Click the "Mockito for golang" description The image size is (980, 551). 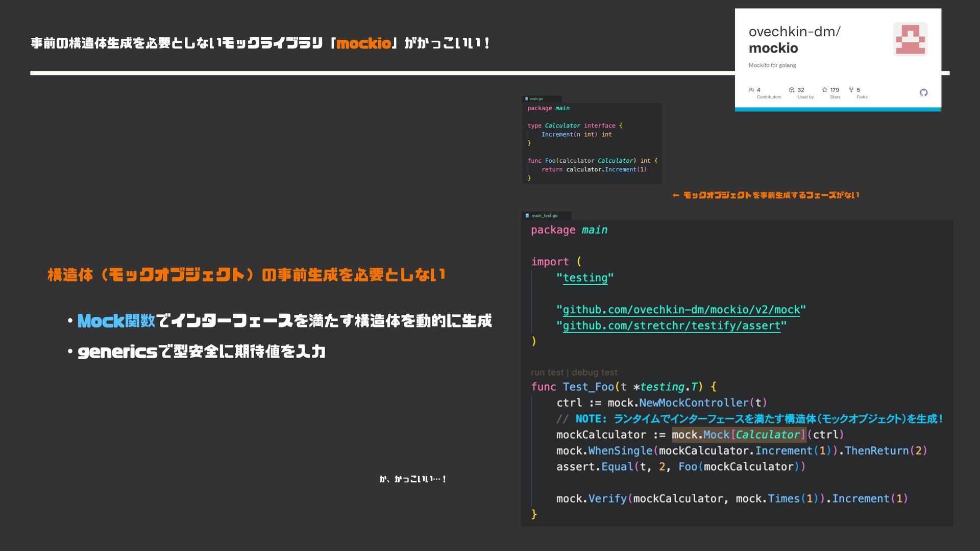point(772,65)
